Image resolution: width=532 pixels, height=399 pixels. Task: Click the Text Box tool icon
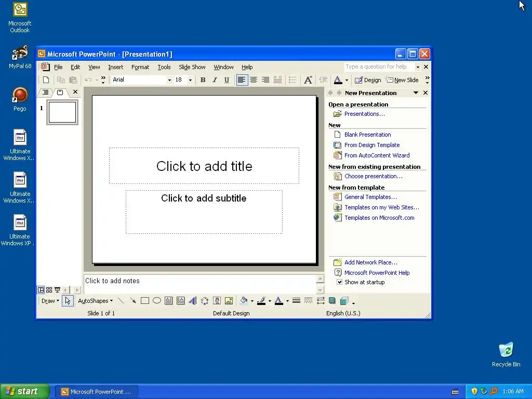click(169, 301)
